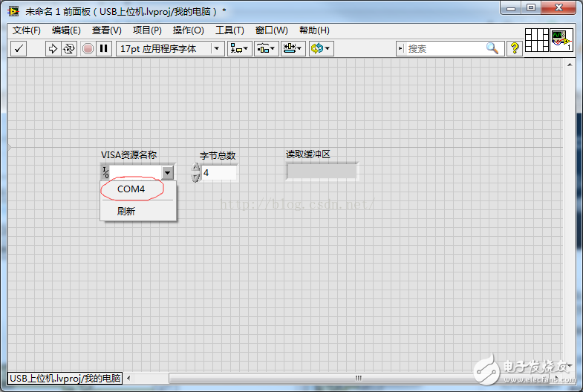This screenshot has height=392, width=583.
Task: Click the 字节总数 label
Action: pyautogui.click(x=218, y=155)
